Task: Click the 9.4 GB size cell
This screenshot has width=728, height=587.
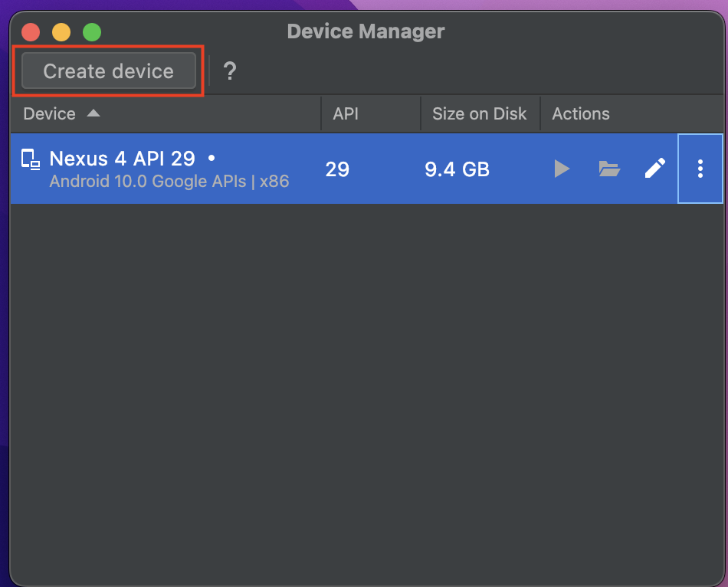Action: pyautogui.click(x=457, y=169)
